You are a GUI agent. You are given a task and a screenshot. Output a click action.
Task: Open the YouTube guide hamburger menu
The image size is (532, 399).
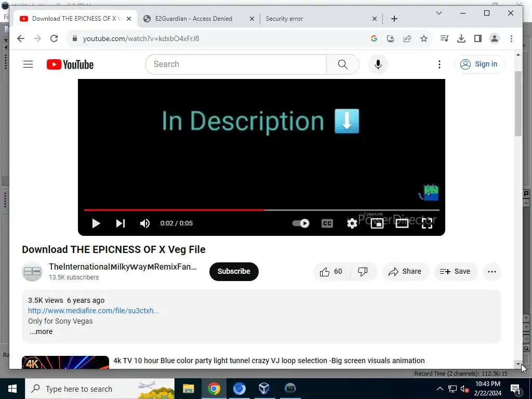[x=28, y=64]
